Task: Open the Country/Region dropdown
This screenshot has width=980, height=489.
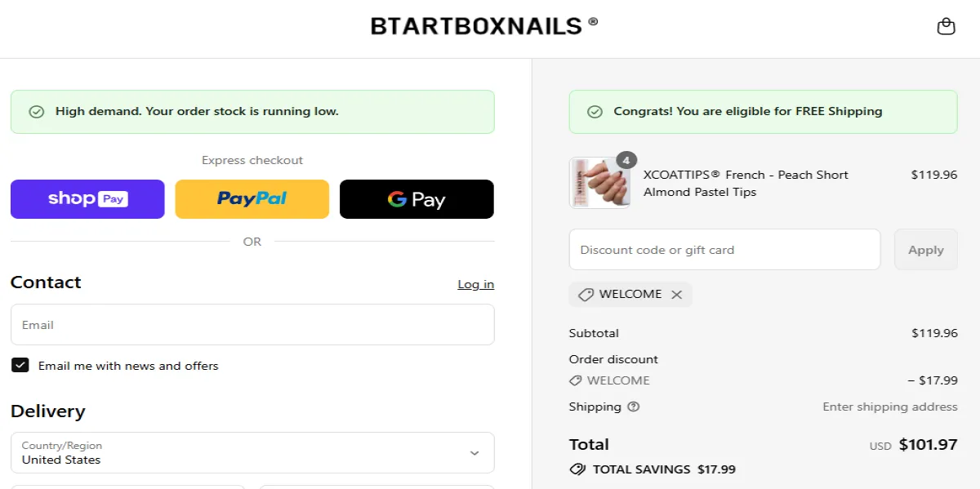Action: [252, 452]
